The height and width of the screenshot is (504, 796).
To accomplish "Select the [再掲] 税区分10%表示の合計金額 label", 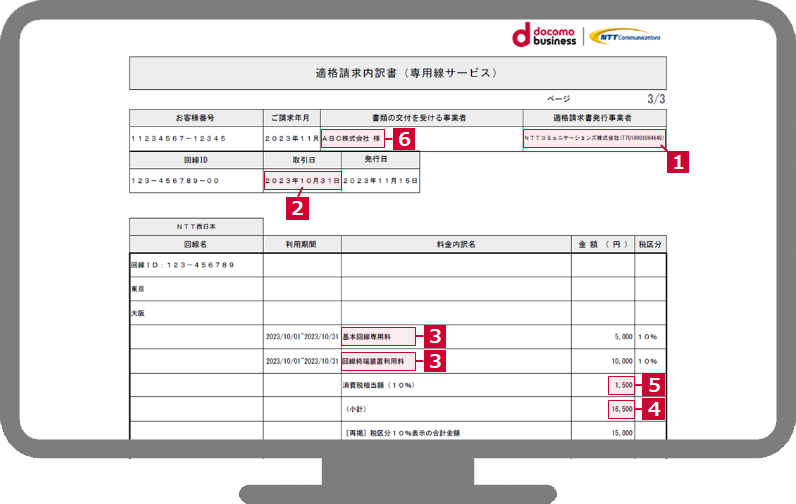I will coord(402,433).
